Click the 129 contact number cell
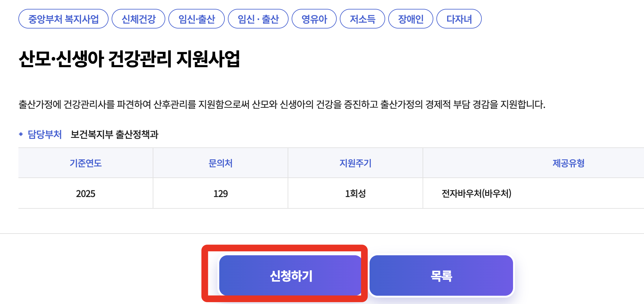 tap(220, 193)
